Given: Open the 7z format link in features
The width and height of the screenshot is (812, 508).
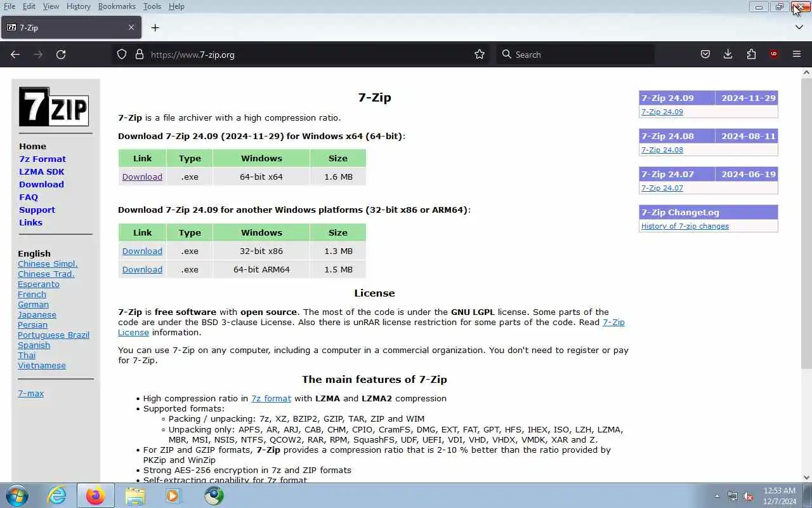Looking at the screenshot, I should pos(271,398).
